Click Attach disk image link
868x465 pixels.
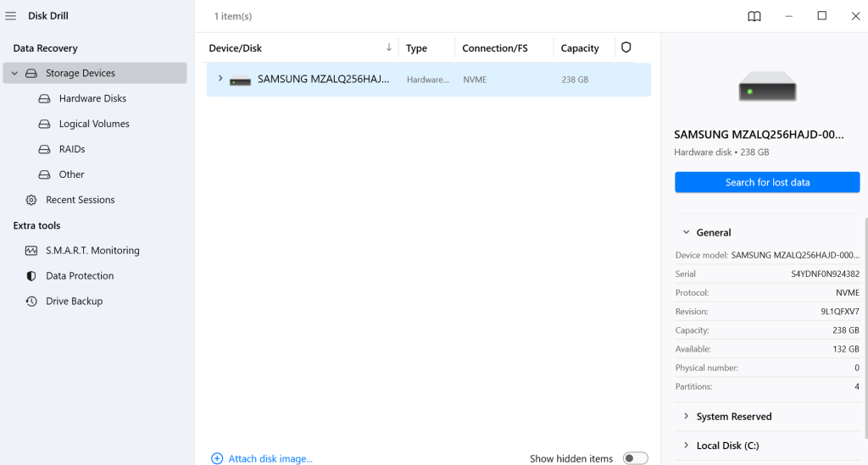(x=270, y=459)
